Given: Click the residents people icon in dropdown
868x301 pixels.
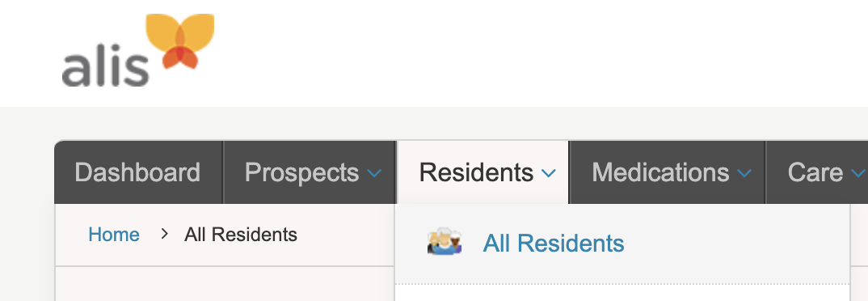Looking at the screenshot, I should click(444, 242).
